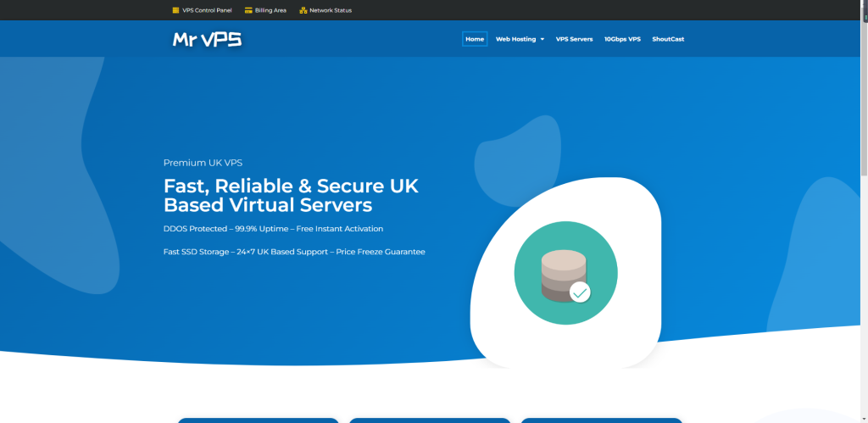This screenshot has width=868, height=423.
Task: Click the DDOS Protected uptime line
Action: [x=273, y=229]
